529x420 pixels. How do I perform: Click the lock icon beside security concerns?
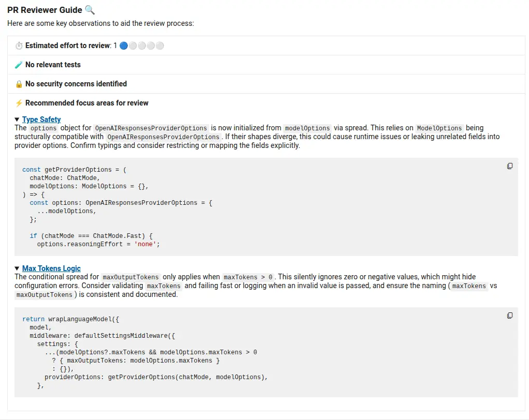click(x=19, y=84)
